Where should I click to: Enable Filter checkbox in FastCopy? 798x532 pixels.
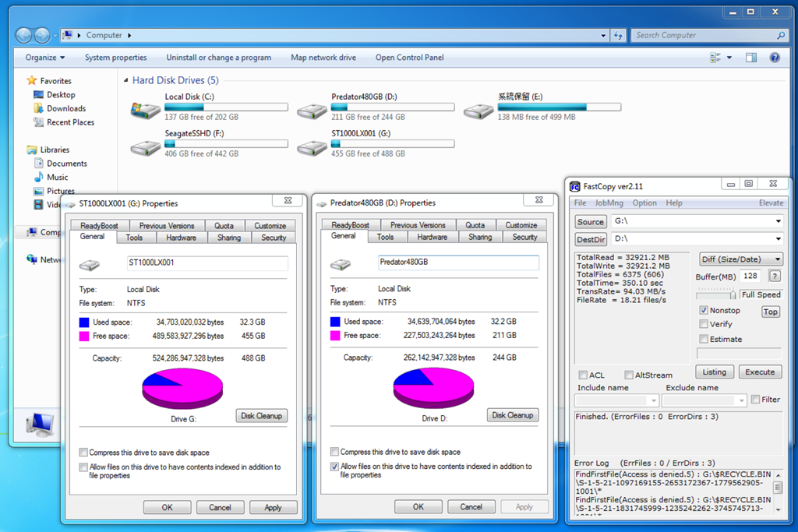coord(756,400)
